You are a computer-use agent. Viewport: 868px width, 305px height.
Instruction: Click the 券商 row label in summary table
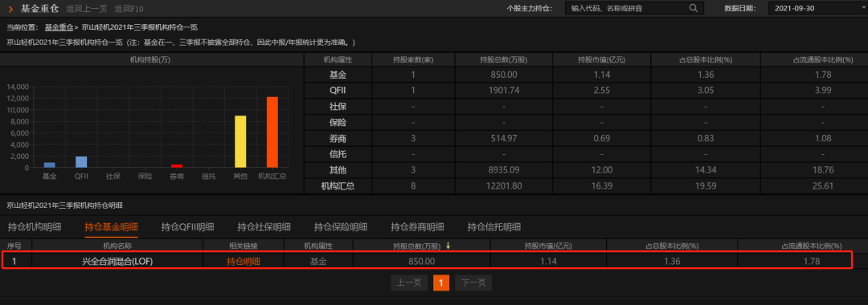(338, 138)
